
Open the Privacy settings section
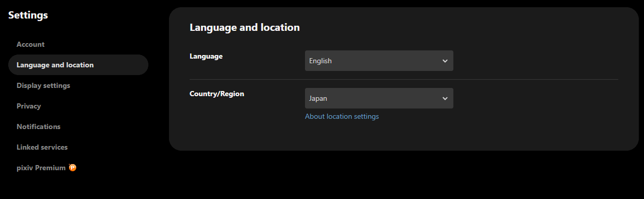pos(28,106)
